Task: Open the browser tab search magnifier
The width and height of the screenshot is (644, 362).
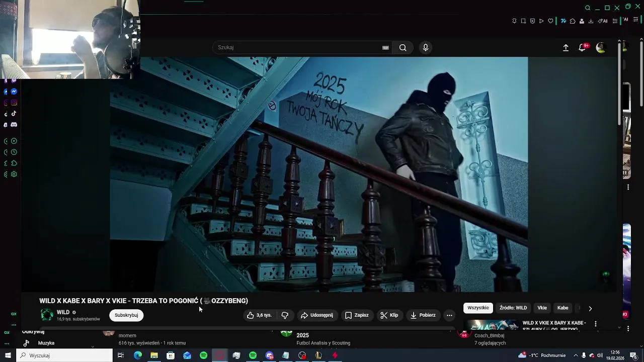Action: pos(588,8)
